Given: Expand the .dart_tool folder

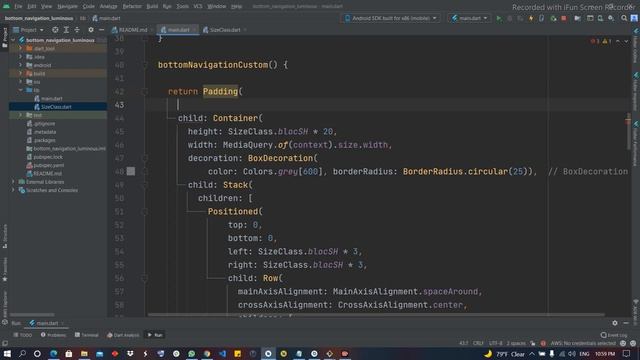Looking at the screenshot, I should (x=20, y=49).
